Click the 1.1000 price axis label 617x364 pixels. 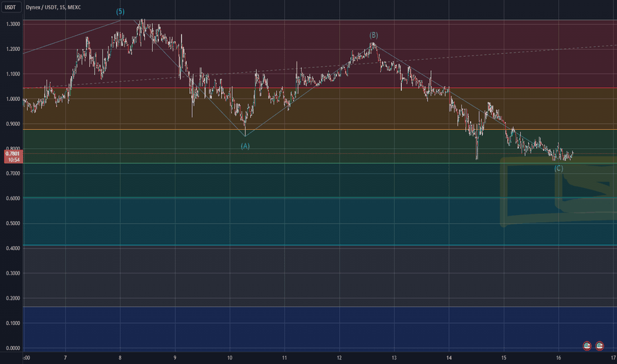click(x=13, y=74)
